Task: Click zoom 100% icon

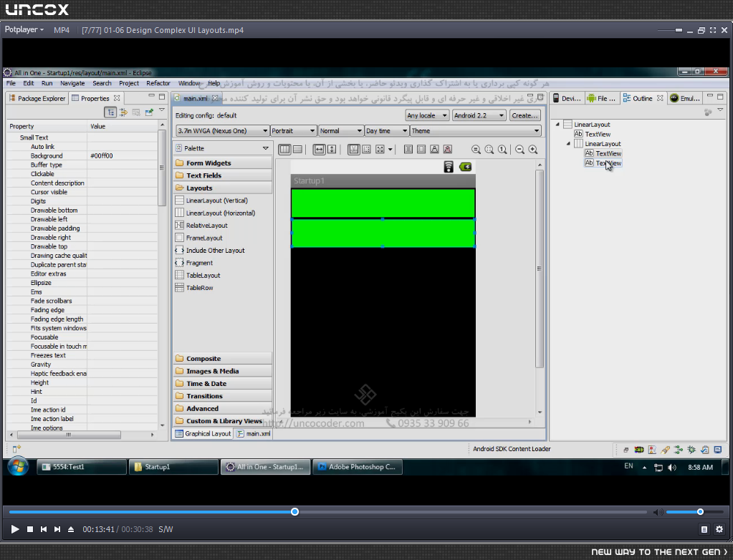Action: (502, 150)
